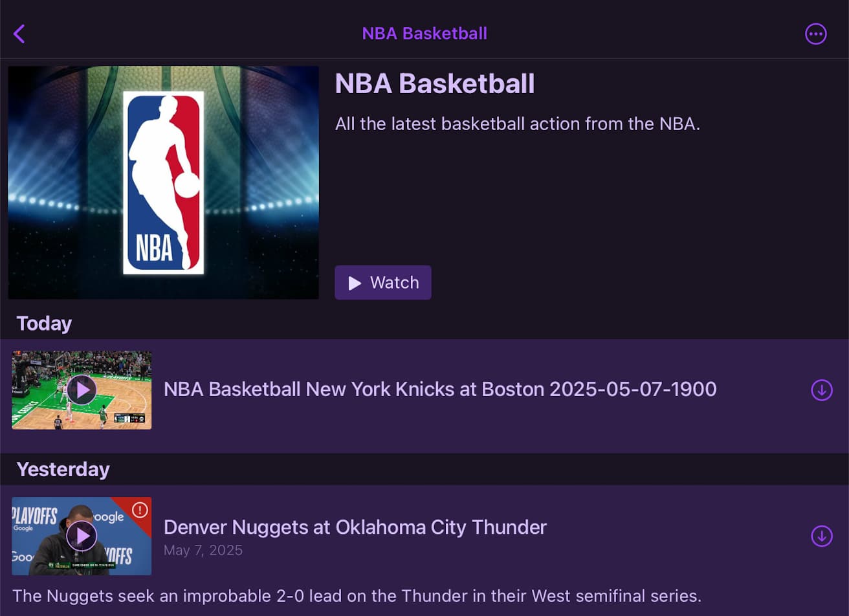Open the NBA logo poster artwork
The width and height of the screenshot is (849, 616).
click(163, 182)
